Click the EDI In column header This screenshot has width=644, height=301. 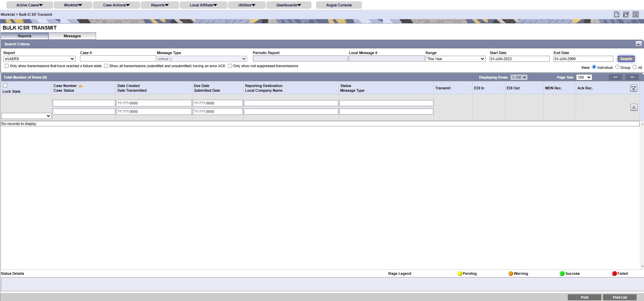click(479, 88)
